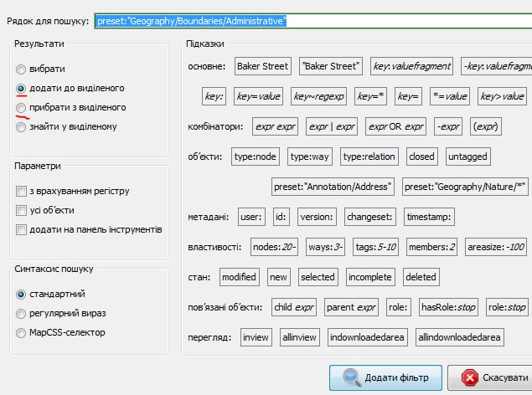Image resolution: width=532 pixels, height=395 pixels.
Task: Insert members:2 property hint
Action: pos(431,247)
